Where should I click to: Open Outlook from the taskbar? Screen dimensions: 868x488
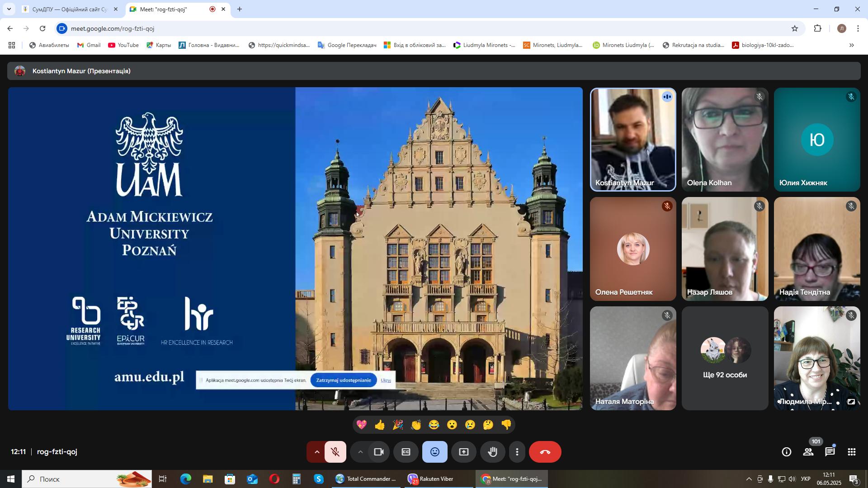point(252,479)
